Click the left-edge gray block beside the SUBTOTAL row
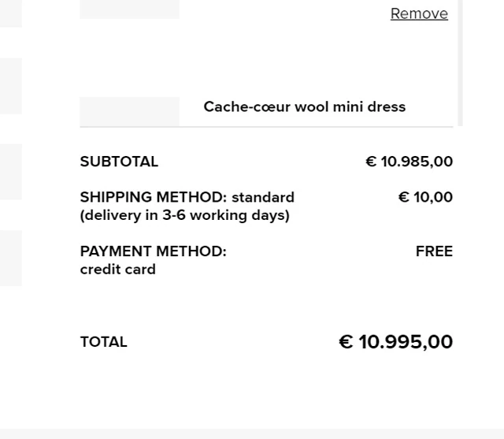504x439 pixels. tap(10, 171)
